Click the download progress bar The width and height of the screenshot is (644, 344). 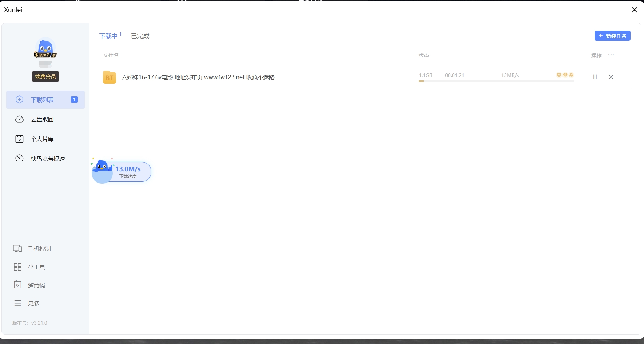pyautogui.click(x=496, y=81)
